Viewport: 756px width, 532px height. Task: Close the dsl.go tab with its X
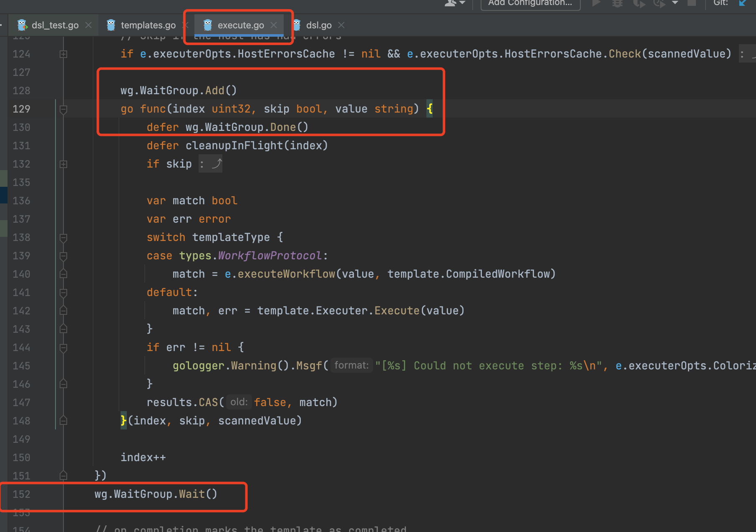tap(341, 25)
